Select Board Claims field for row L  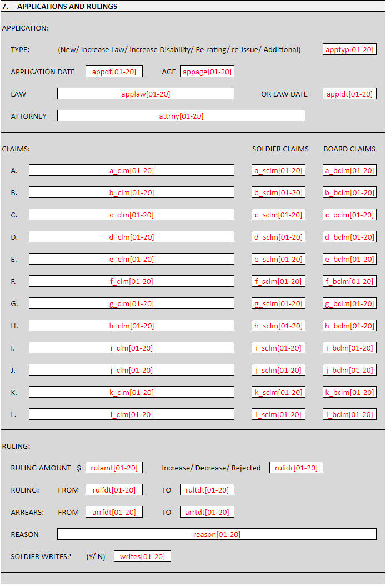click(349, 414)
